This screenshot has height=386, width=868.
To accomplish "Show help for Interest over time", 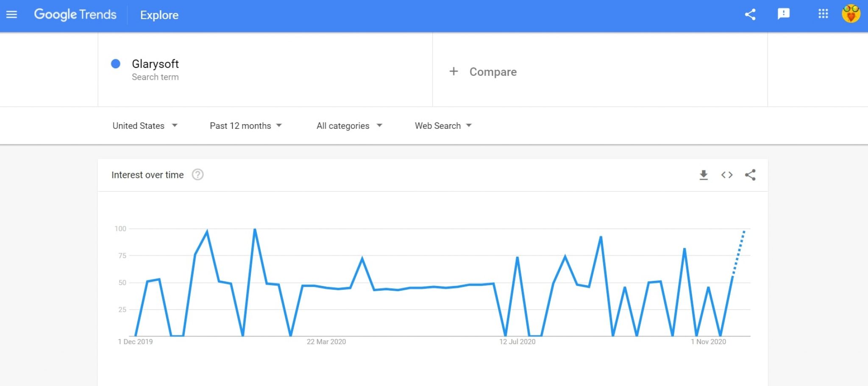I will click(198, 175).
